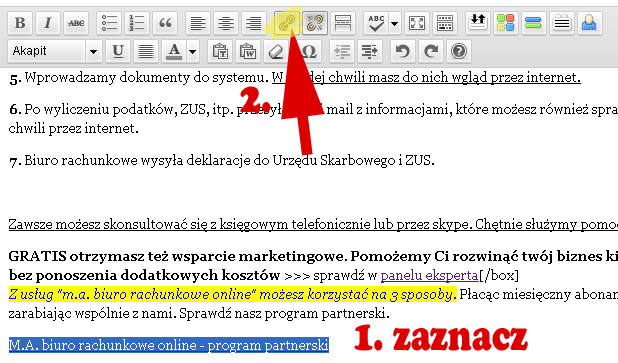Image resolution: width=618 pixels, height=363 pixels.
Task: Toggle the kitchen sink toolbar
Action: tap(445, 23)
